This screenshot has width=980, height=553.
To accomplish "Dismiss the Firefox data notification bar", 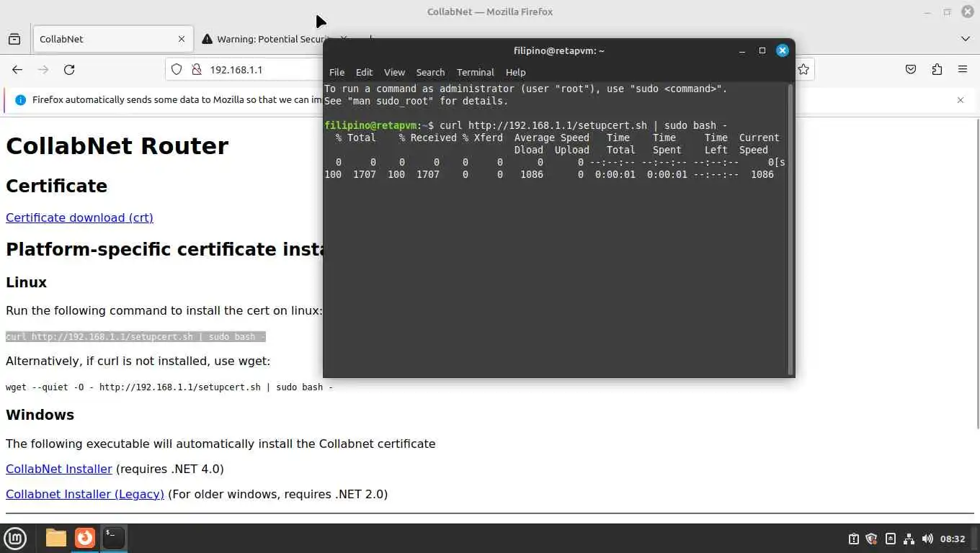I will click(x=960, y=100).
